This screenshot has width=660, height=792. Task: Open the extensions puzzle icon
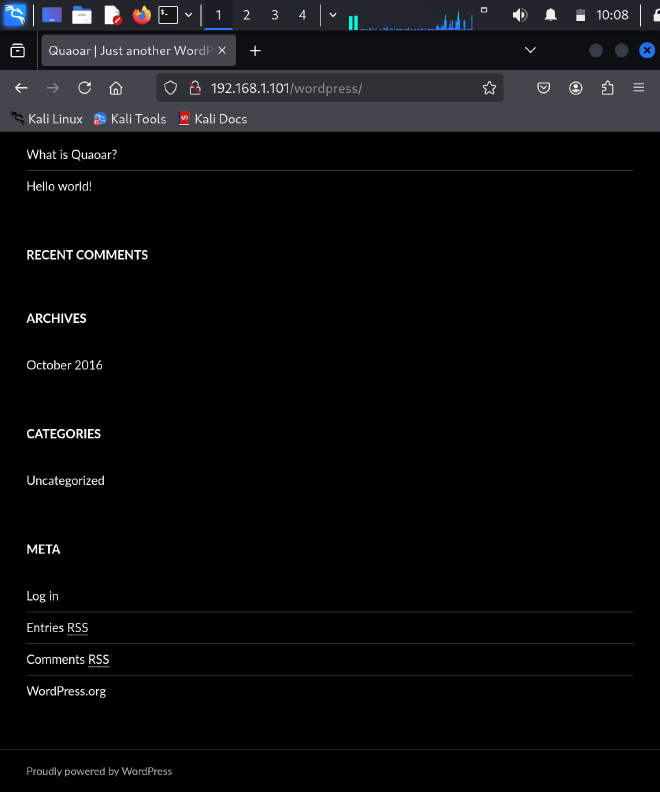point(607,88)
